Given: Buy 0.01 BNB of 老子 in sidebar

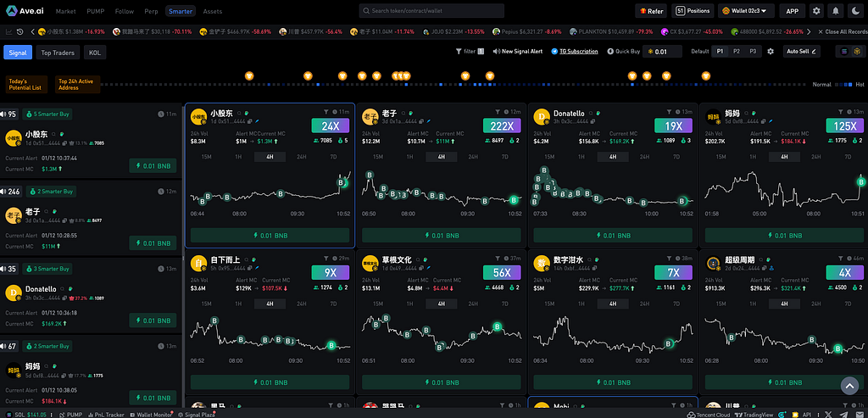Looking at the screenshot, I should (153, 243).
